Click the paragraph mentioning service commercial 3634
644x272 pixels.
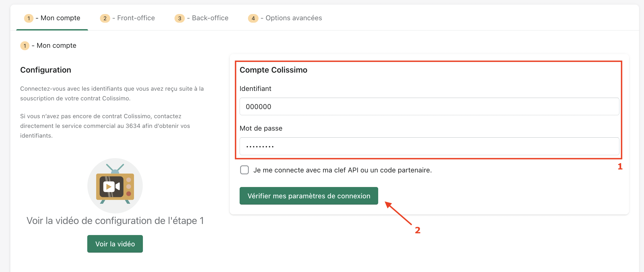coord(105,126)
